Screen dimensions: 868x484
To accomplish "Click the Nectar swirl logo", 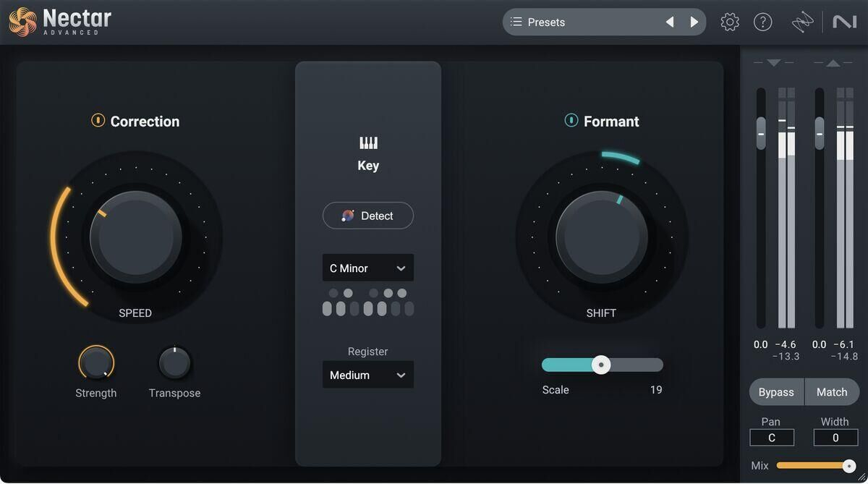I will coord(22,22).
